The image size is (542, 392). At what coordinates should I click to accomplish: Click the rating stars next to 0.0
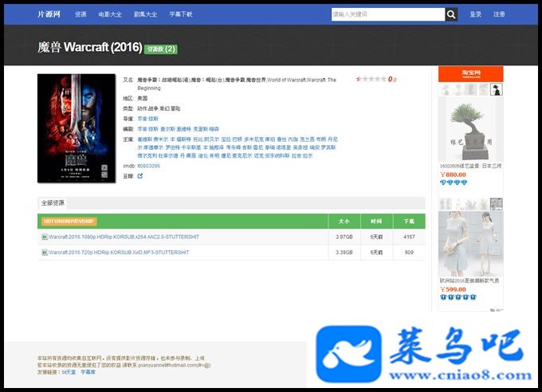371,79
